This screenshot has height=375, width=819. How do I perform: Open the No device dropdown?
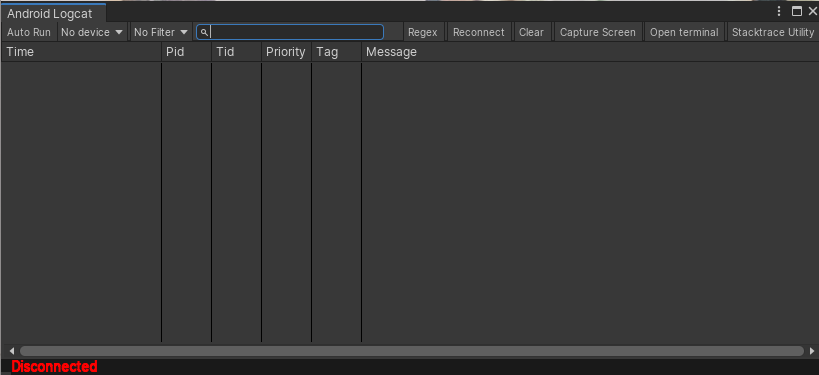pos(92,32)
